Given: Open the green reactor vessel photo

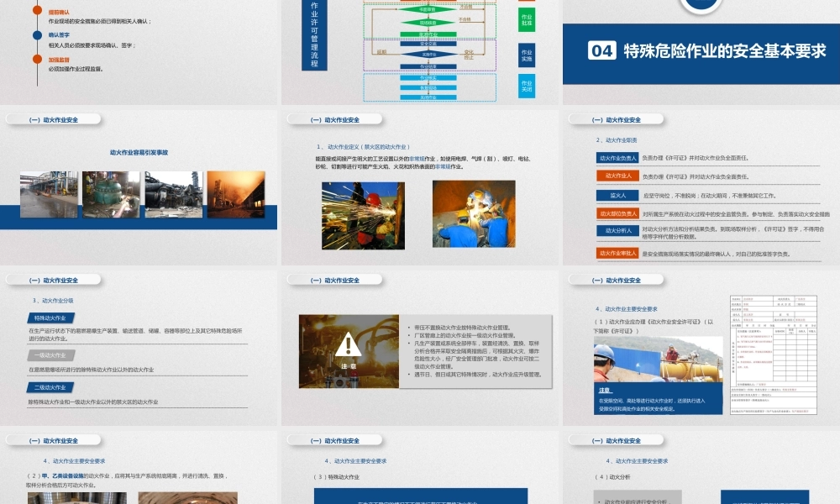Looking at the screenshot, I should [x=111, y=194].
